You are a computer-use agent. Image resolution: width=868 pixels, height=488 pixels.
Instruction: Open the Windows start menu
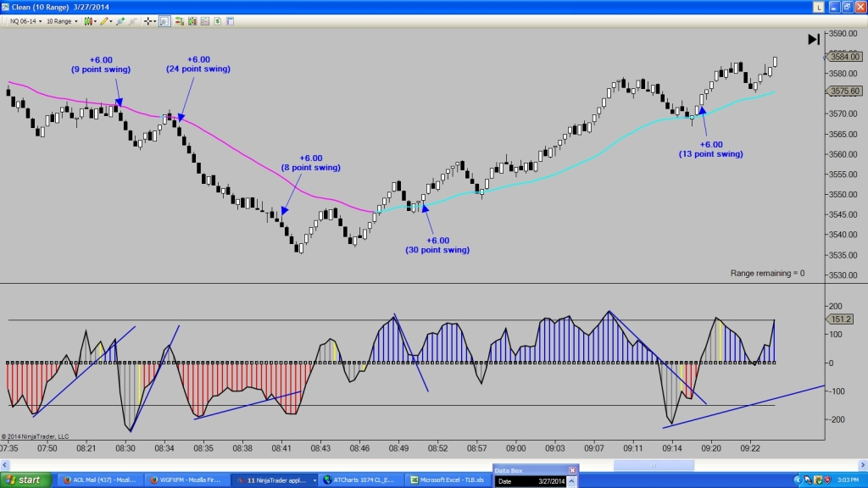[25, 480]
